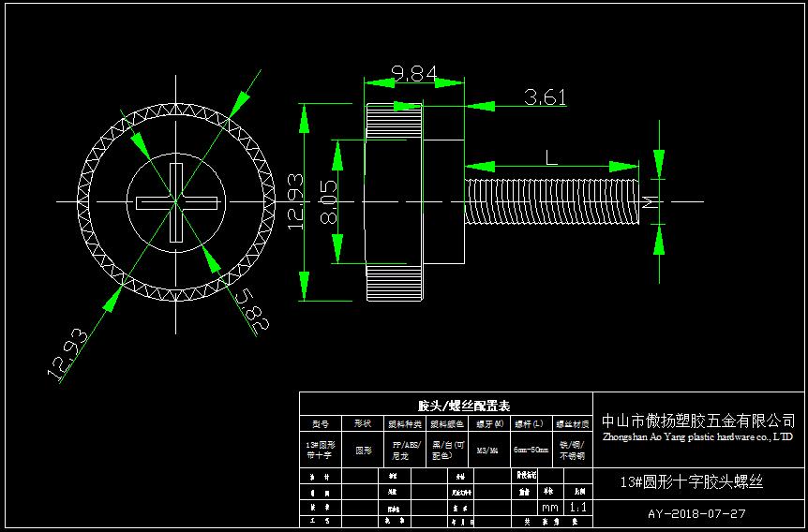
Task: Select the vertical 12.93 dimension in side view
Action: [296, 202]
